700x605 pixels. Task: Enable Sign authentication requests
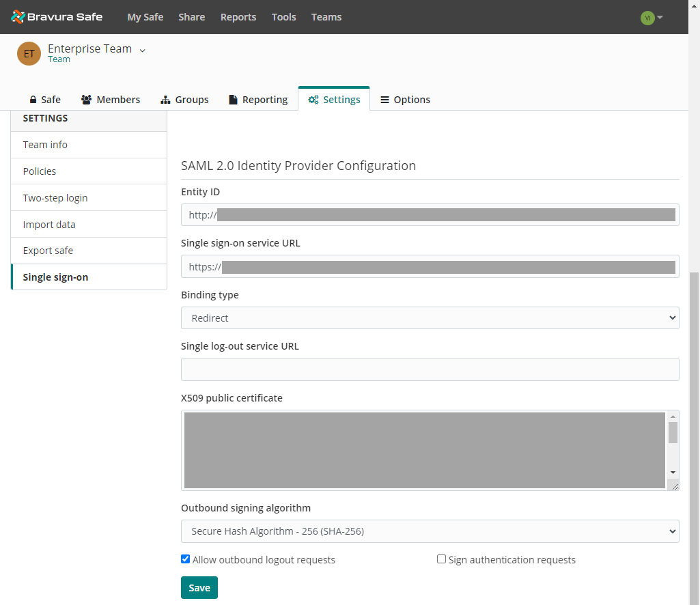click(441, 559)
